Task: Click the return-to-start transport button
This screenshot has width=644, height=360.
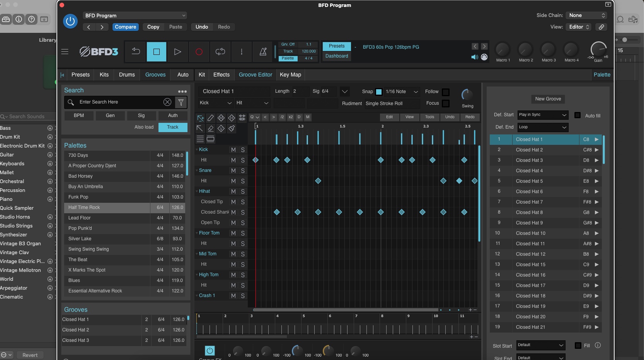Action: [x=136, y=52]
